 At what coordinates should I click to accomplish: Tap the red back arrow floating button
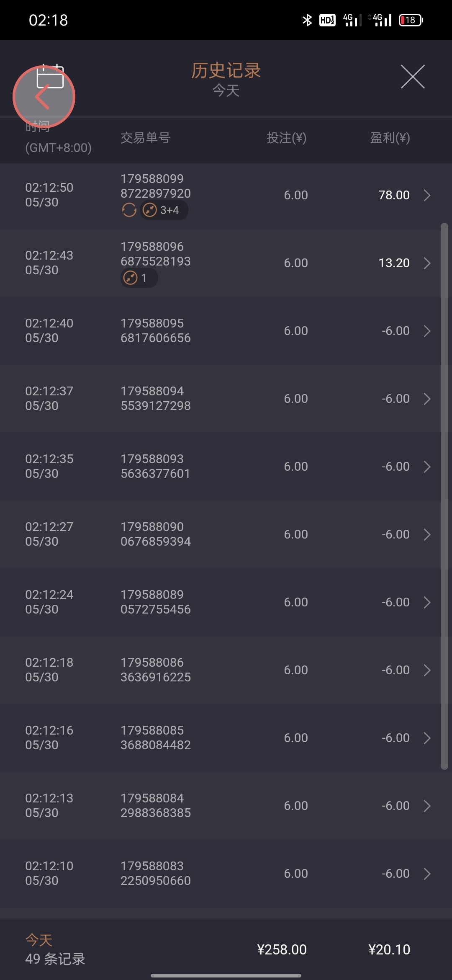(44, 97)
